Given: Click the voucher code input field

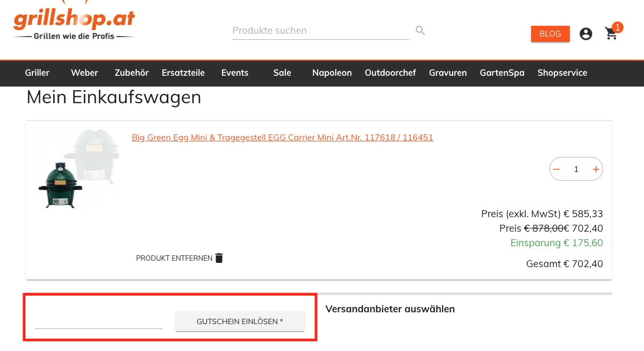Looking at the screenshot, I should pyautogui.click(x=99, y=321).
